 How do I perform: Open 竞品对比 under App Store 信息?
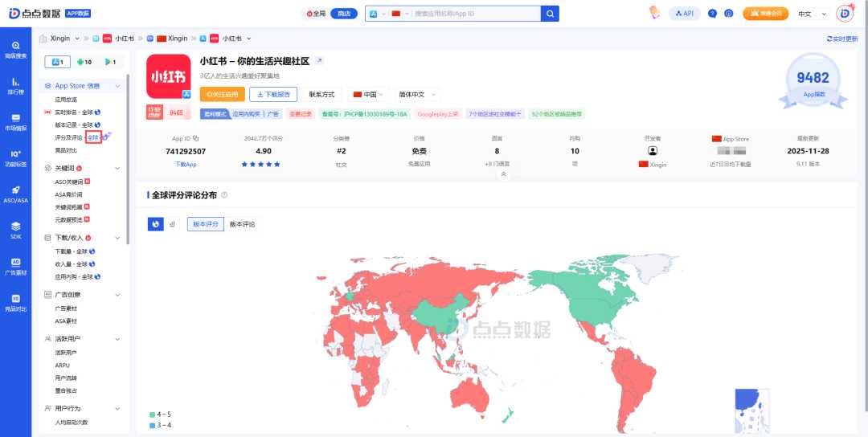[66, 150]
